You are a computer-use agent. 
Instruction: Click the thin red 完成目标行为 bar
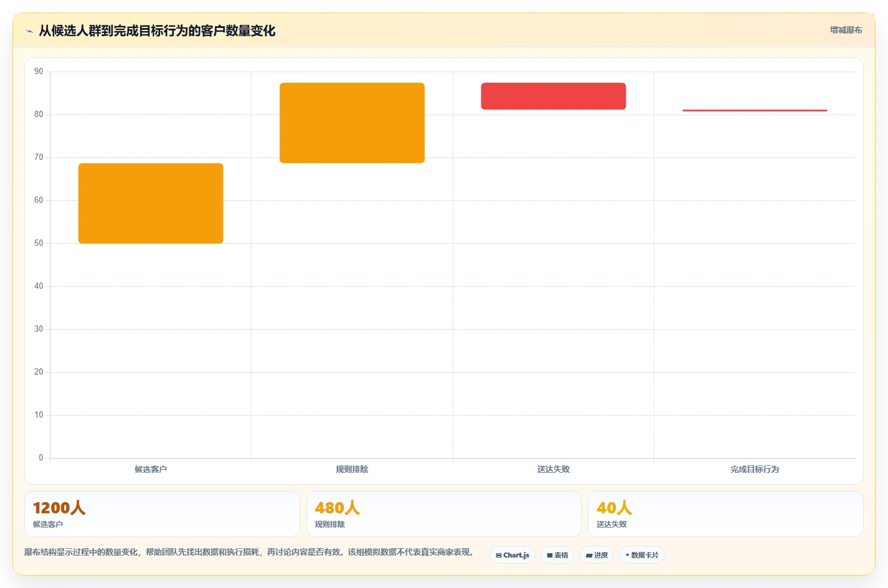pos(755,110)
